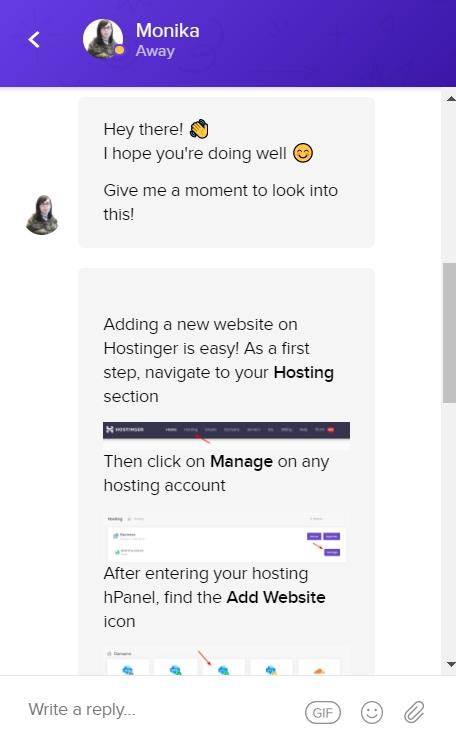Click the bold Add Website text
This screenshot has width=456, height=734.
pyautogui.click(x=276, y=597)
